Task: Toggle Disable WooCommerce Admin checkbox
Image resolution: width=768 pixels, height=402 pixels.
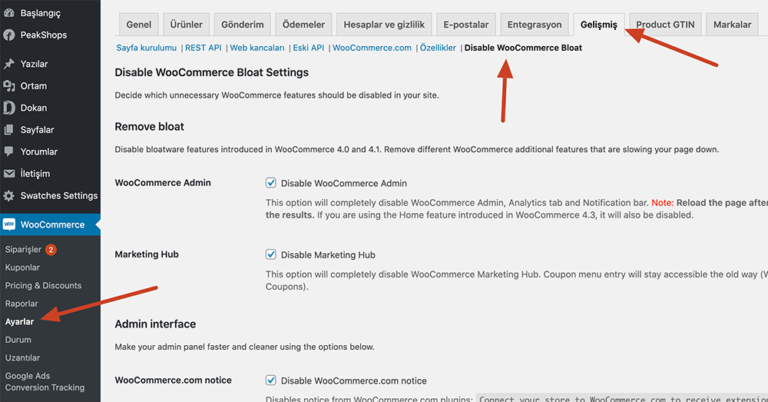Action: pyautogui.click(x=271, y=183)
